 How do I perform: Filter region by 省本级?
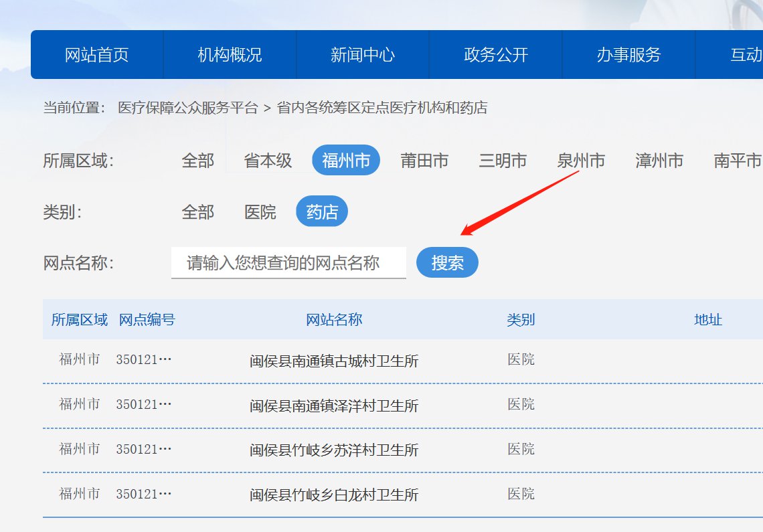(x=268, y=161)
